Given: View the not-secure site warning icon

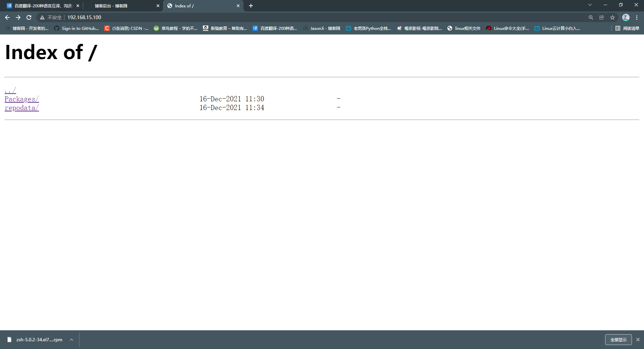Looking at the screenshot, I should pos(42,17).
